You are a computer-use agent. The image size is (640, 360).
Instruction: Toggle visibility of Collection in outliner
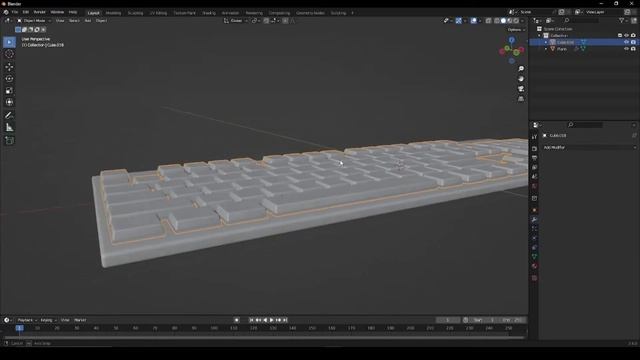pos(626,36)
